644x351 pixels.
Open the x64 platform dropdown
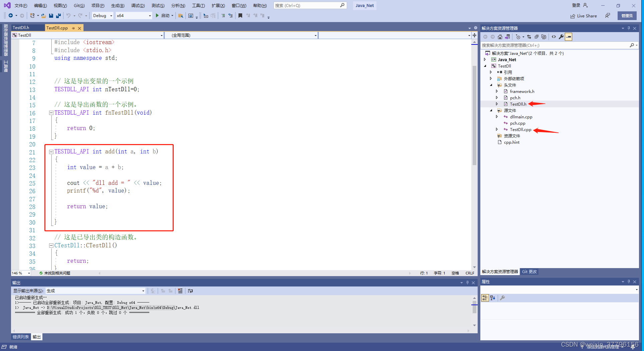coord(134,16)
